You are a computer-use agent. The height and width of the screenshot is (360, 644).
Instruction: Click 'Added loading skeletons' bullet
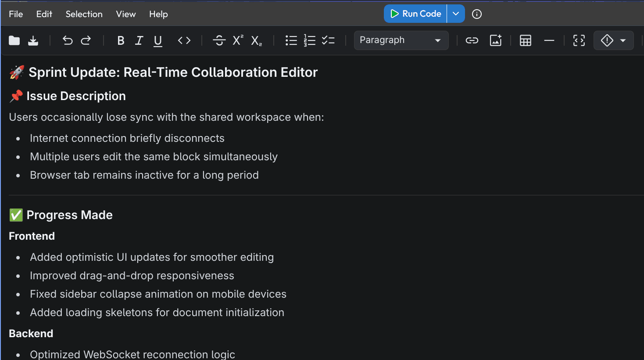[157, 313]
